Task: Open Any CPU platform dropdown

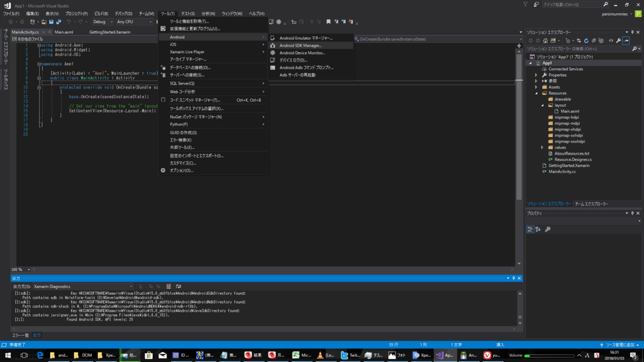Action: [x=135, y=22]
